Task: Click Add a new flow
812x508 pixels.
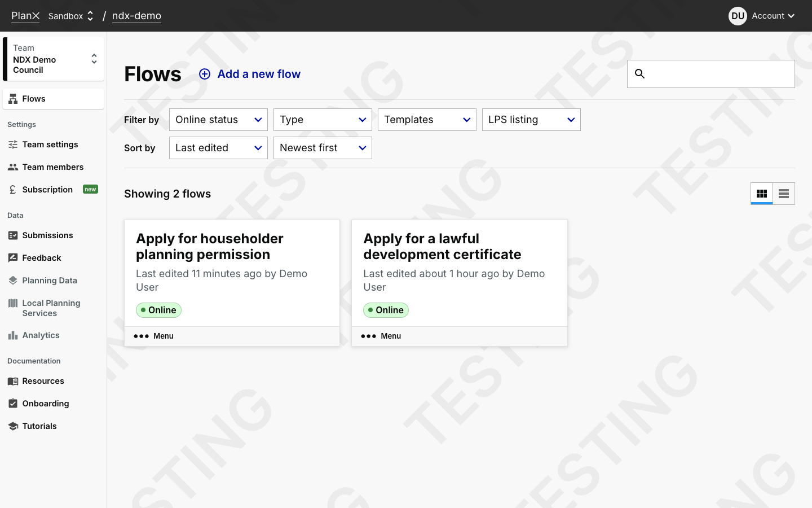Action: pyautogui.click(x=250, y=74)
